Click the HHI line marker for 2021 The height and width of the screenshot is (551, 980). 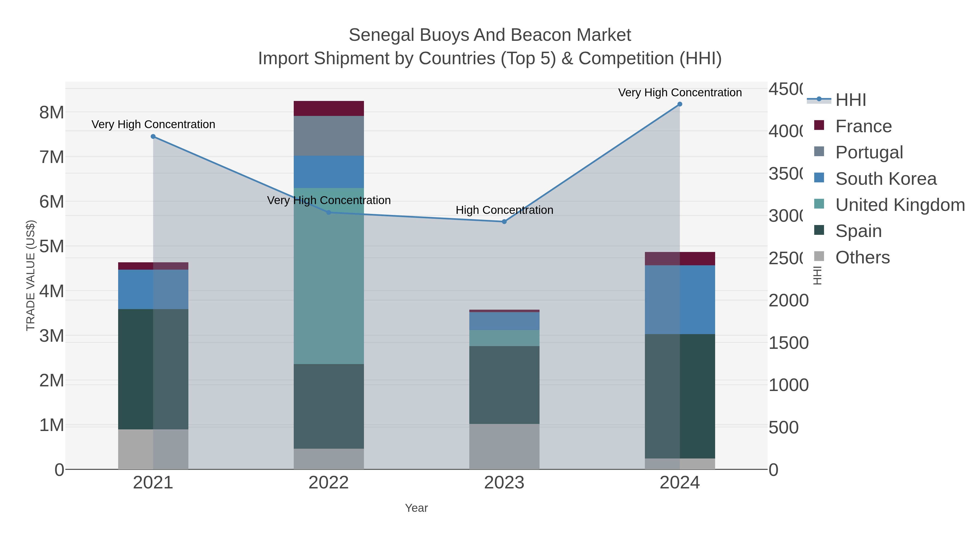(153, 137)
